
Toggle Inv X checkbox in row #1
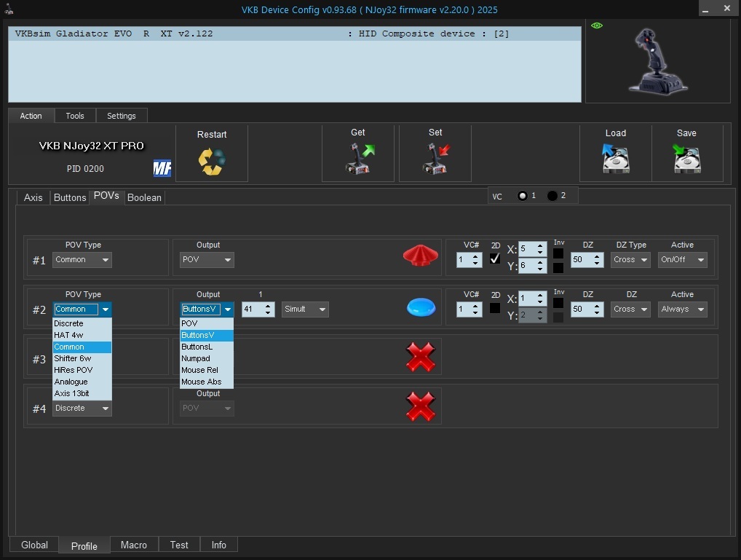[x=558, y=253]
